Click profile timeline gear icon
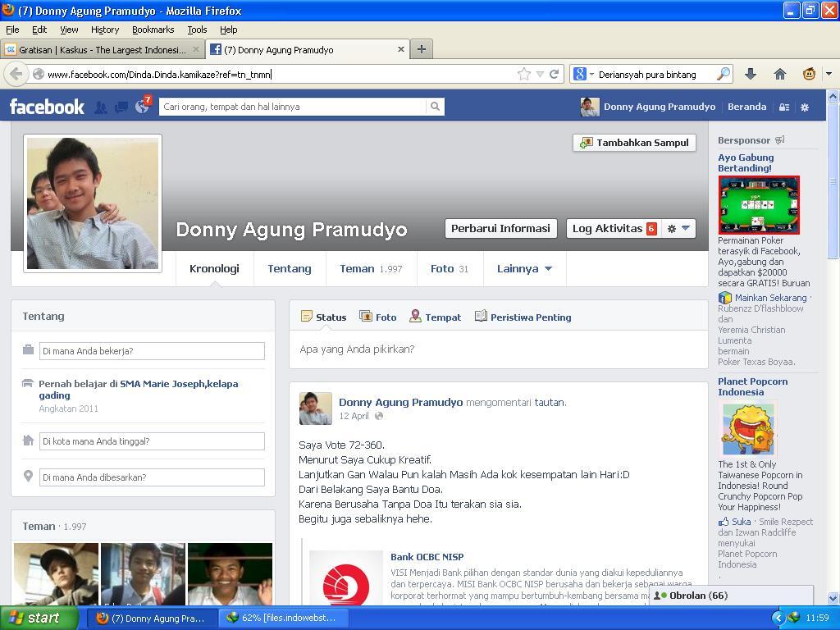Screen dimensions: 840x630 point(671,229)
